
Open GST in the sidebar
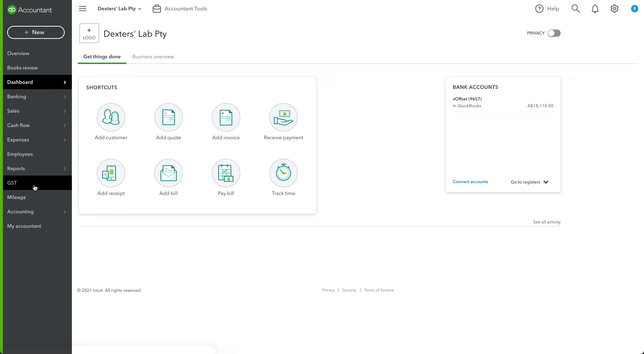(x=12, y=183)
